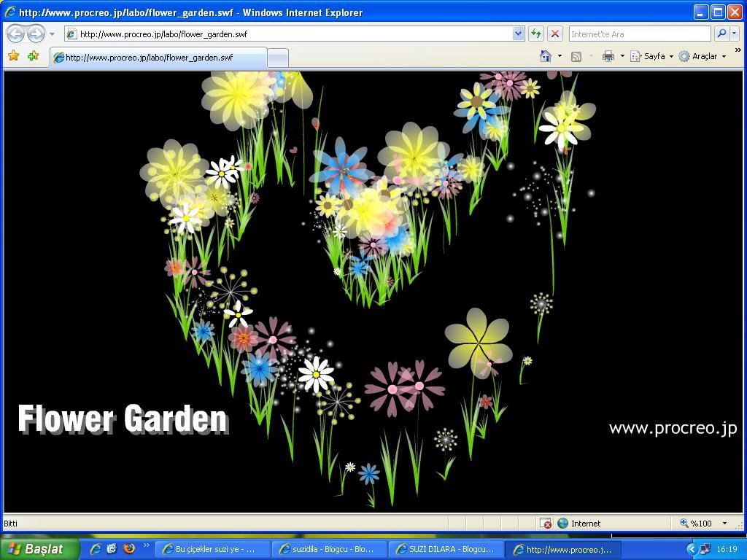Click the 16:19 system clock
This screenshot has width=747, height=560.
pos(727,550)
